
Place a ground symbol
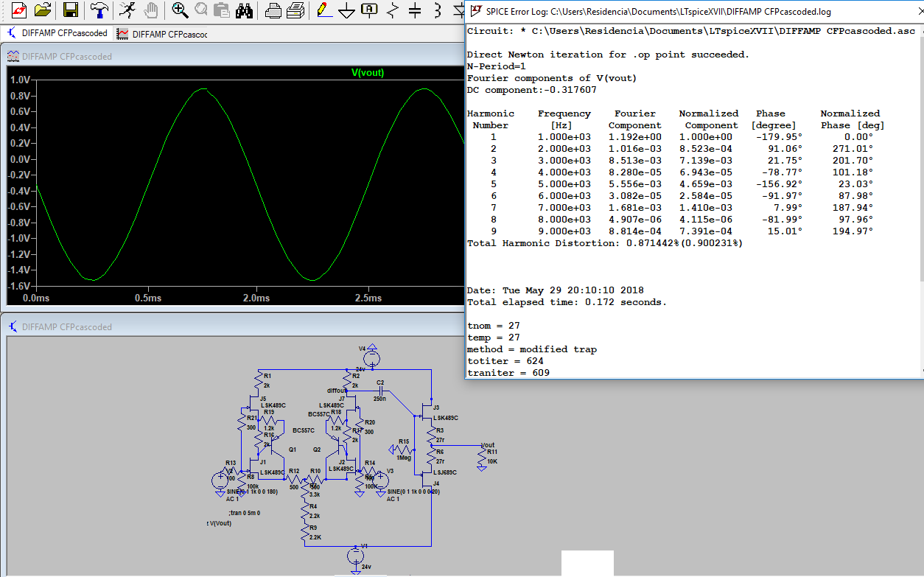(346, 10)
